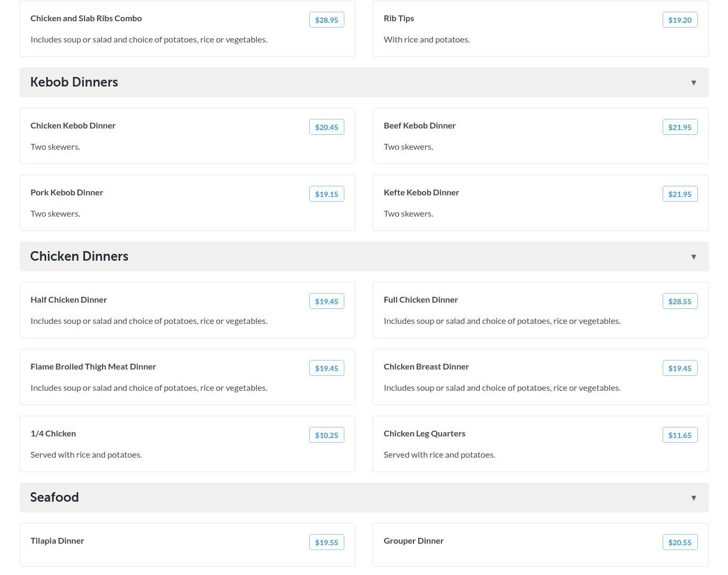Click the $28.95 ribs combo price

(326, 20)
